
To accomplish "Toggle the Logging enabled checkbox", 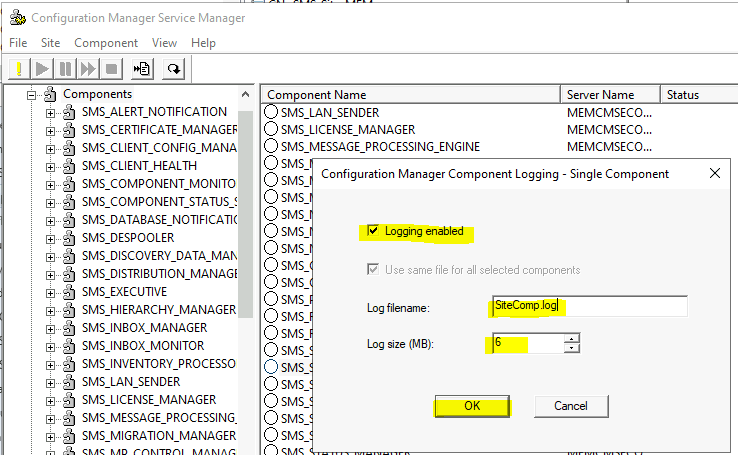I will pos(373,231).
